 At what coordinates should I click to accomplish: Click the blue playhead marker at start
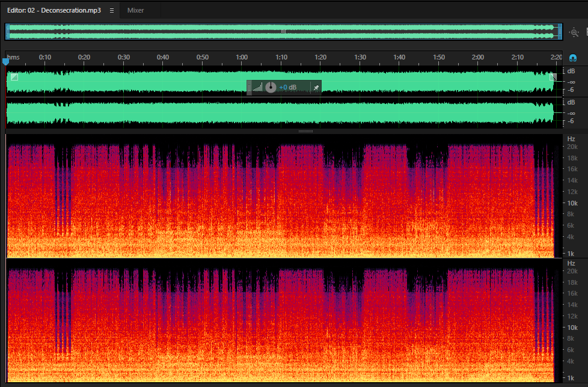coord(5,61)
